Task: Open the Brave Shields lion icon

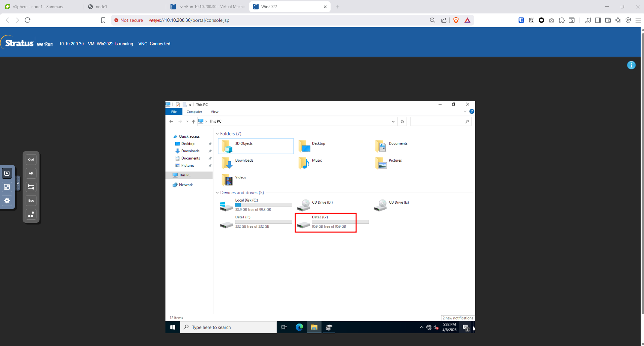Action: [456, 20]
